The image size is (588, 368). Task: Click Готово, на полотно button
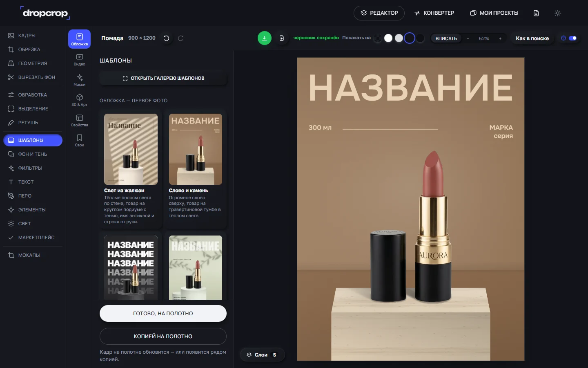163,314
